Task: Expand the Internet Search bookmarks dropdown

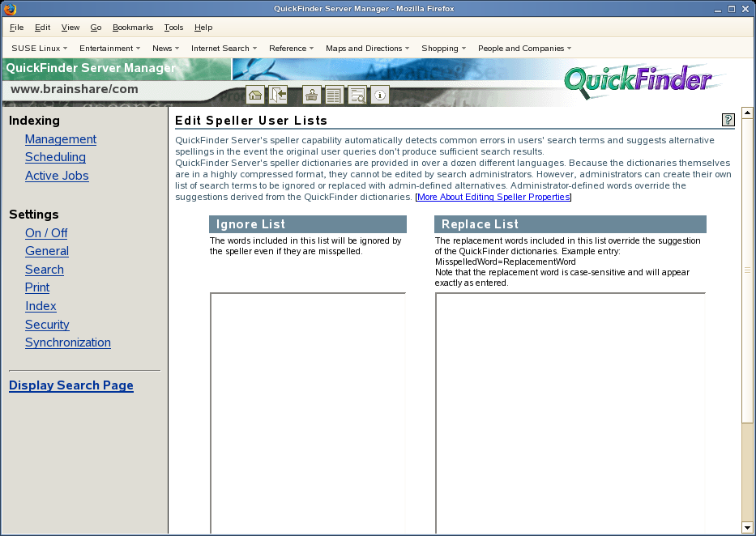Action: (x=224, y=48)
